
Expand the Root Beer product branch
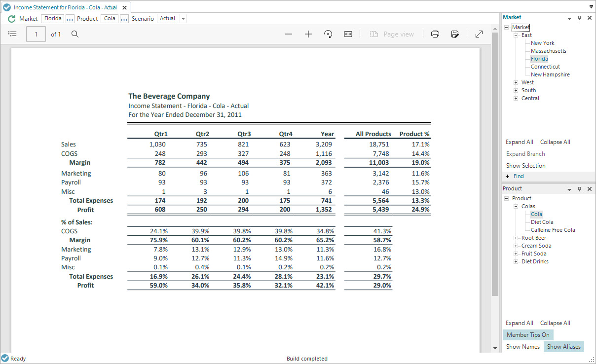pos(516,238)
